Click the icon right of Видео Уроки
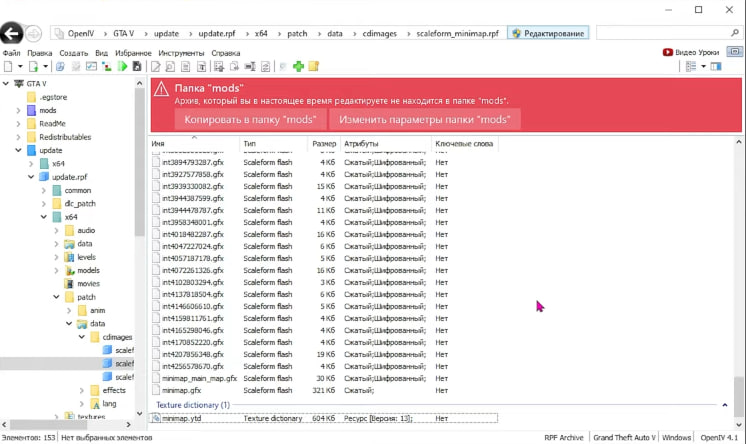 (735, 51)
